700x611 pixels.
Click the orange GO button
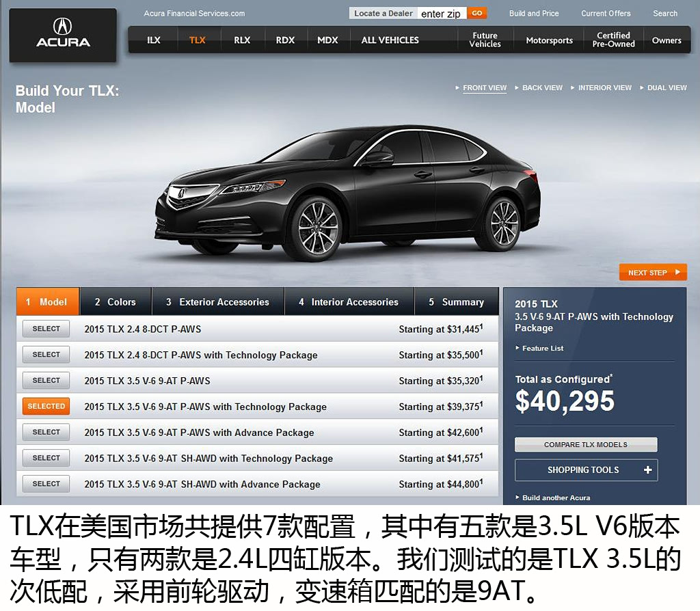click(476, 13)
